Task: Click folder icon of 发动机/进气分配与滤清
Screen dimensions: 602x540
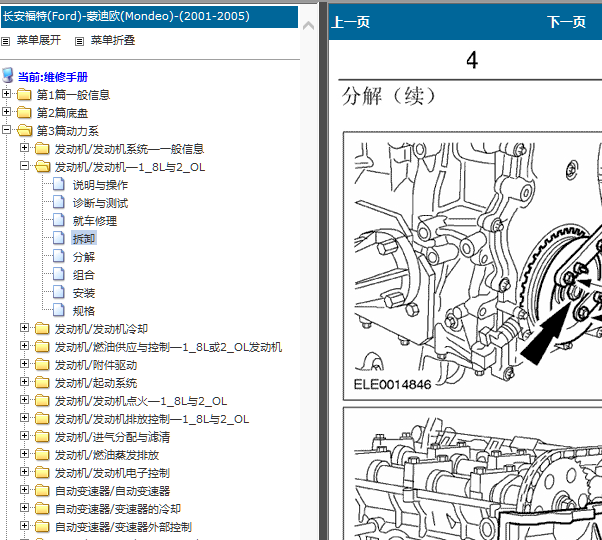Action: pos(42,437)
